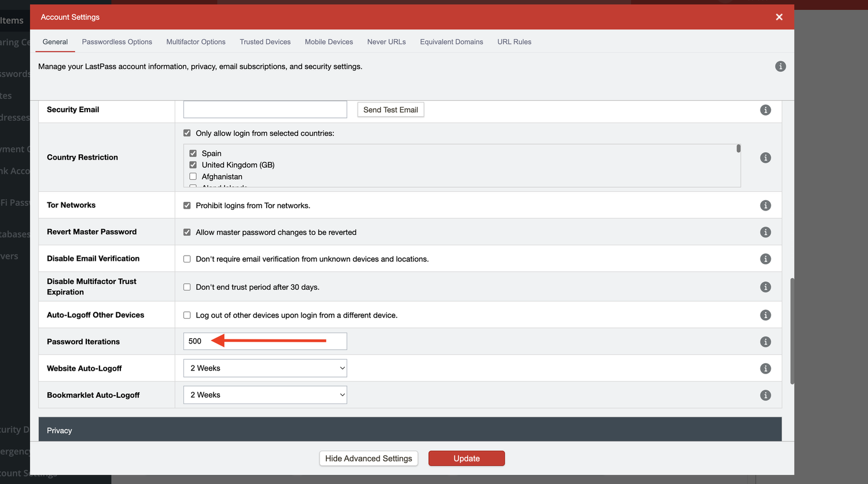The height and width of the screenshot is (484, 868).
Task: Click the info icon beside the description text
Action: pyautogui.click(x=781, y=66)
